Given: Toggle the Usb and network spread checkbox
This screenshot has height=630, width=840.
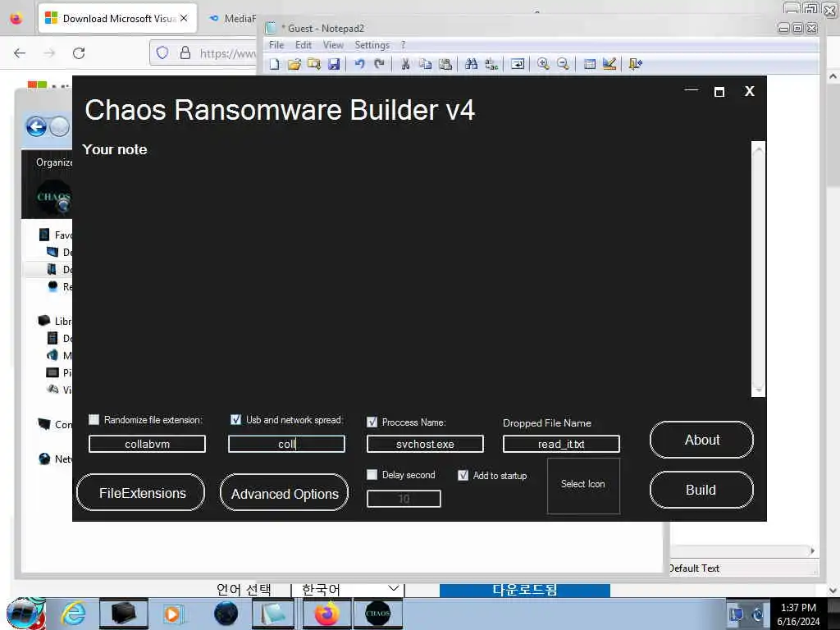Looking at the screenshot, I should (235, 419).
